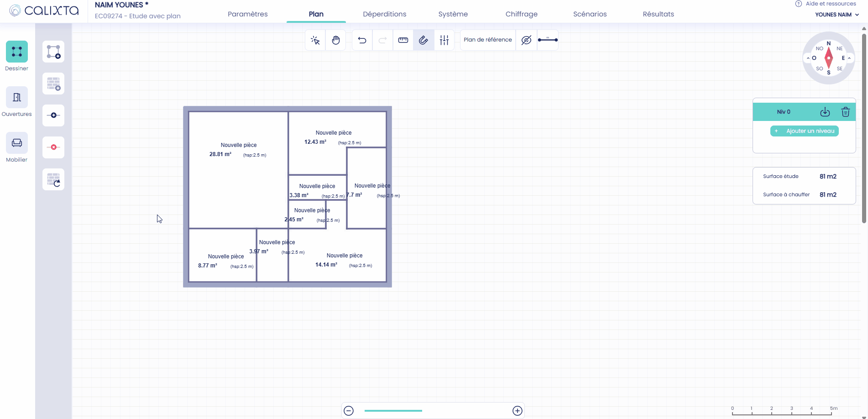This screenshot has width=868, height=419.
Task: Select the pointer selection tool
Action: [x=315, y=40]
